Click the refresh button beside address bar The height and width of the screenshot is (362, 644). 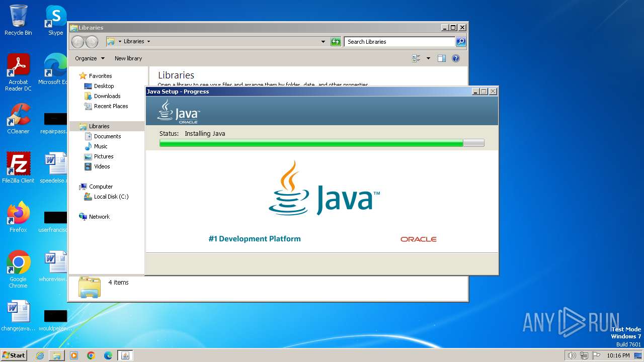click(336, 42)
